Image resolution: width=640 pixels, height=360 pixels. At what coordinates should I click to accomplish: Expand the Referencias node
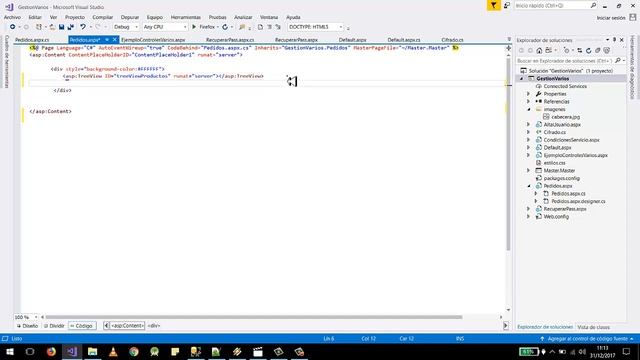(x=529, y=102)
